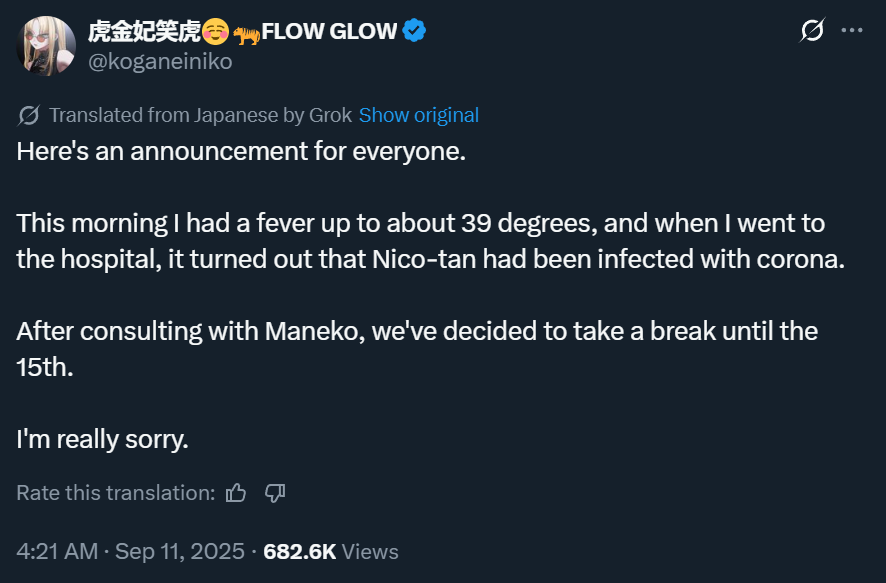Click the smiling face emoji in the display name
886x583 pixels.
[x=214, y=32]
